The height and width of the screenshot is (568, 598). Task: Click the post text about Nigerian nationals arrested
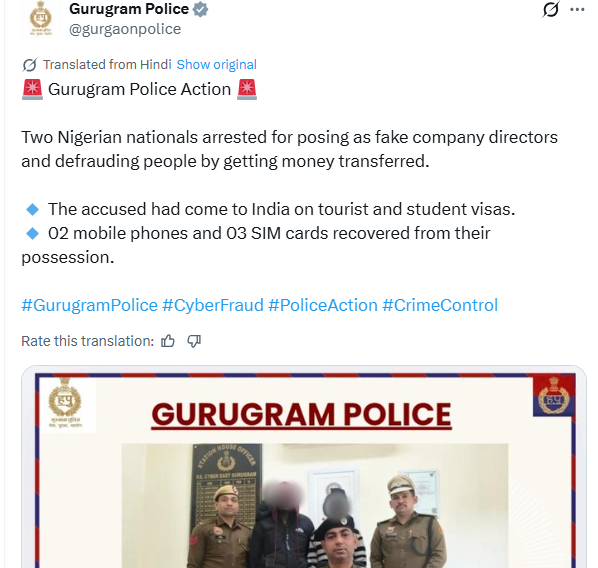[289, 149]
